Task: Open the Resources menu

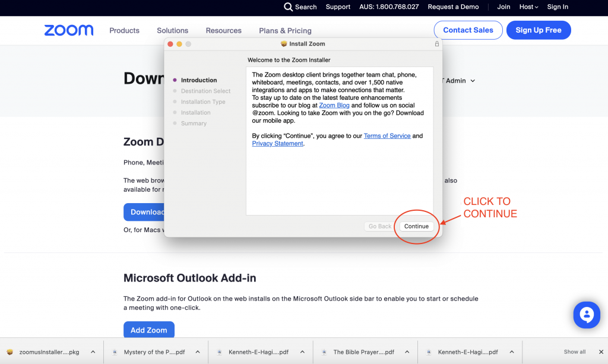Action: [x=223, y=31]
